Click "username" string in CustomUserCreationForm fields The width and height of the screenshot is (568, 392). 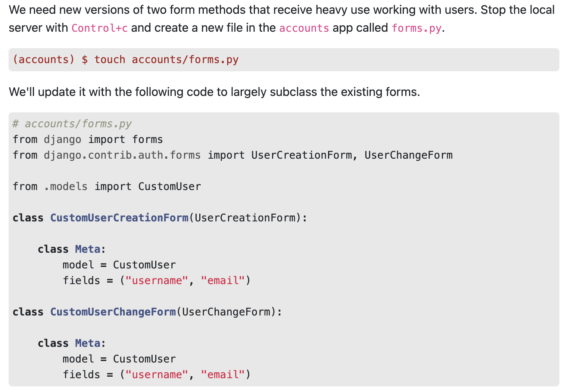click(157, 281)
